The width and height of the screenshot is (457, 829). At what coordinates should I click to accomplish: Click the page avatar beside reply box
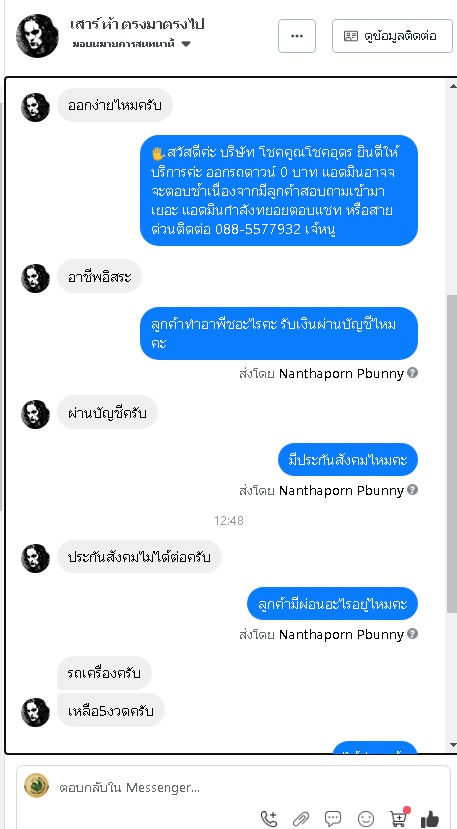[36, 786]
